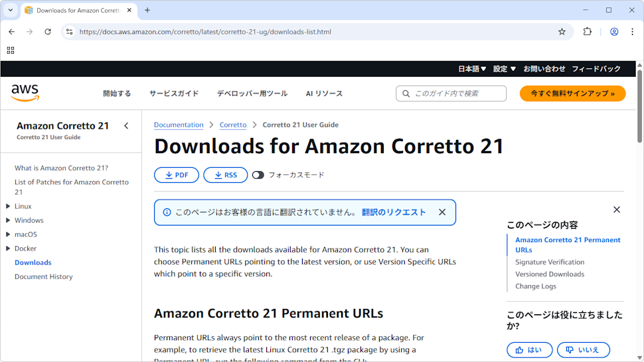Click the AWS logo
The image size is (644, 362).
pyautogui.click(x=25, y=93)
